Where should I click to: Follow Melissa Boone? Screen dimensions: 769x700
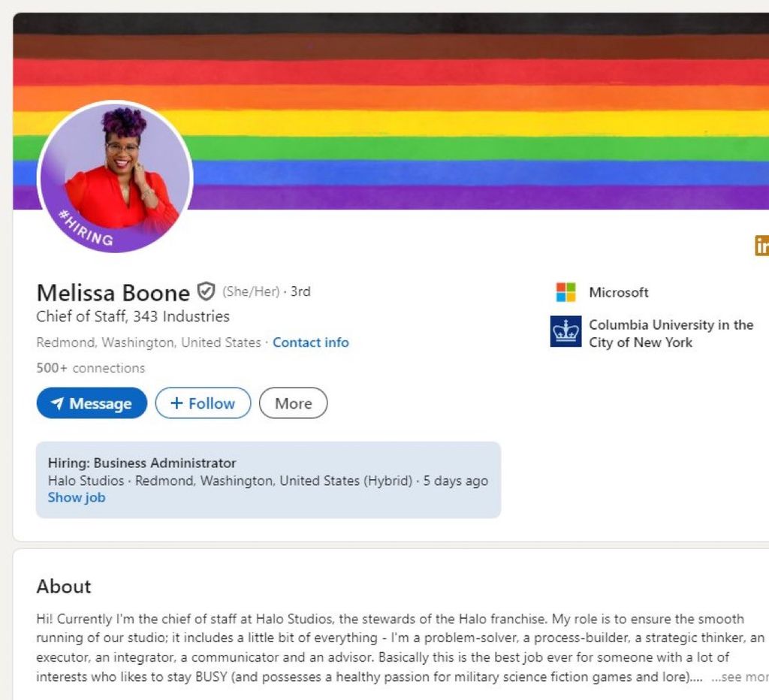click(x=203, y=403)
